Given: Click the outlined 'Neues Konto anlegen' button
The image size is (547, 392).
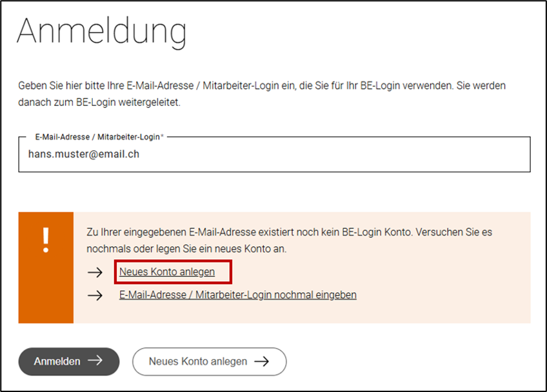Looking at the screenshot, I should click(209, 361).
